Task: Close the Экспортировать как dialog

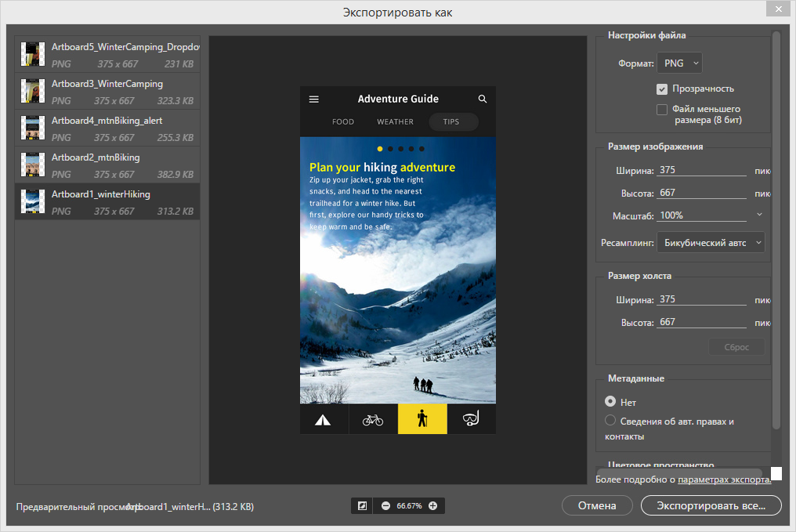Action: pos(779,9)
